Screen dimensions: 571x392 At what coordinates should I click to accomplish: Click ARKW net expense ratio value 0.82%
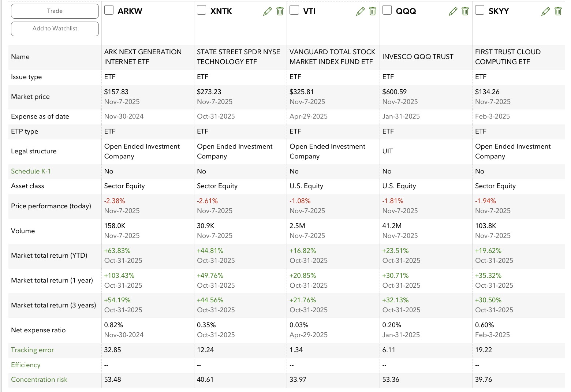113,325
